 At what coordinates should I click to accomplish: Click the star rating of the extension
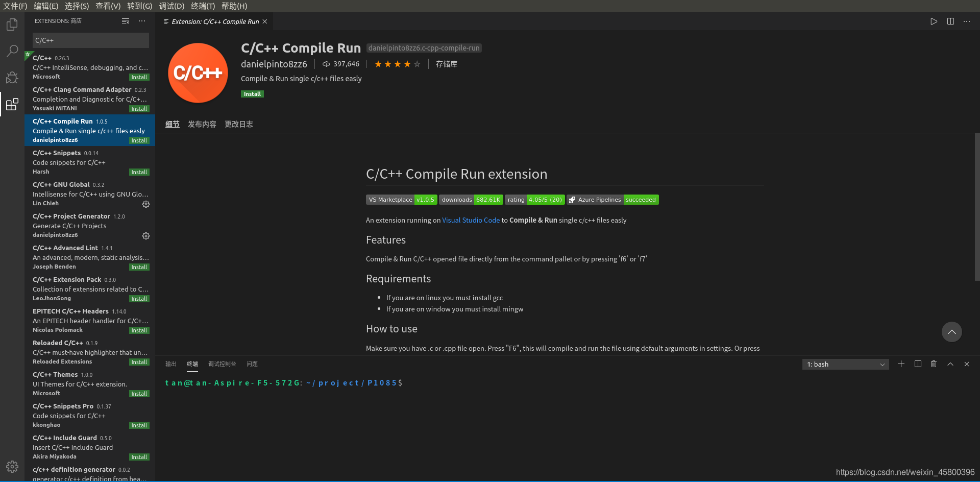[397, 64]
